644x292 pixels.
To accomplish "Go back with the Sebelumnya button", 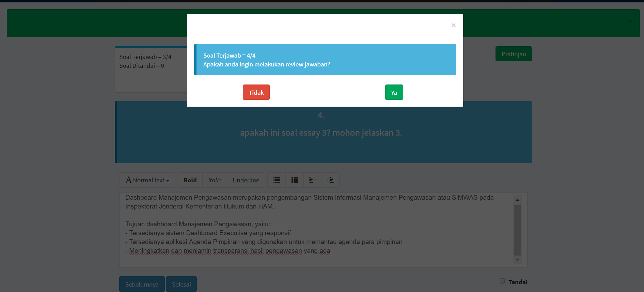I will pos(142,284).
